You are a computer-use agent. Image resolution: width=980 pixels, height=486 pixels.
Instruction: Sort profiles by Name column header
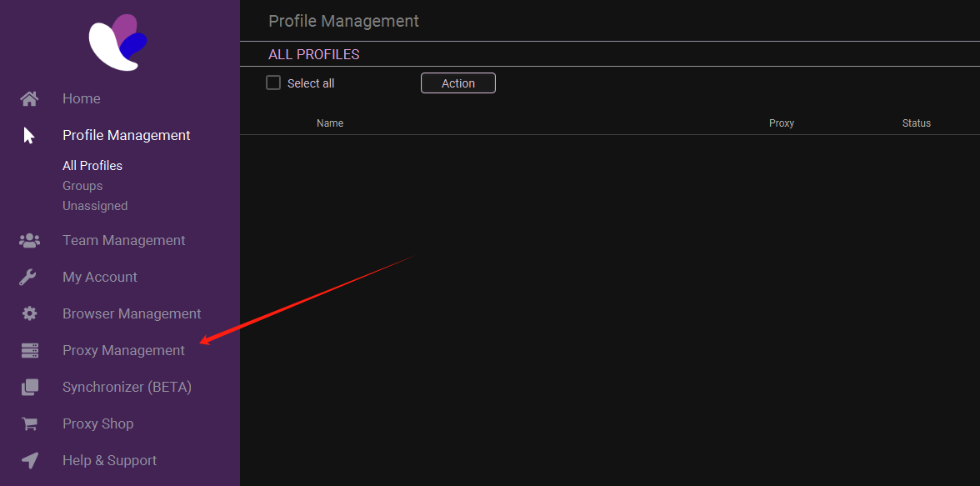330,123
